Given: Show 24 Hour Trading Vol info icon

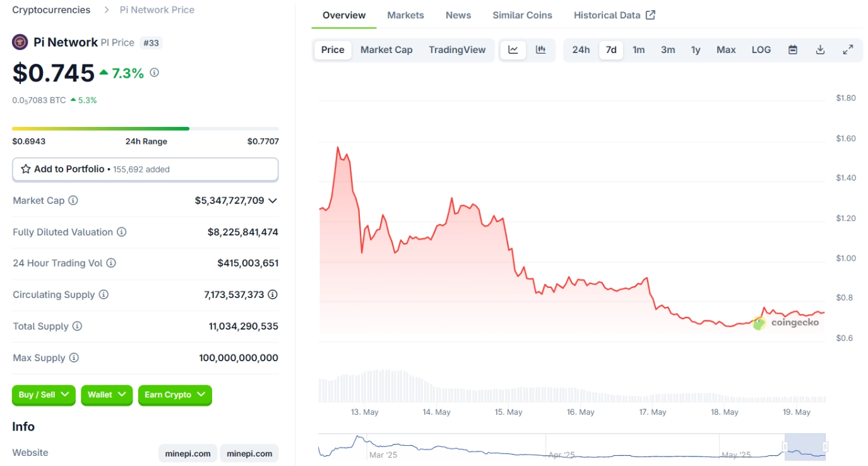Looking at the screenshot, I should [111, 263].
